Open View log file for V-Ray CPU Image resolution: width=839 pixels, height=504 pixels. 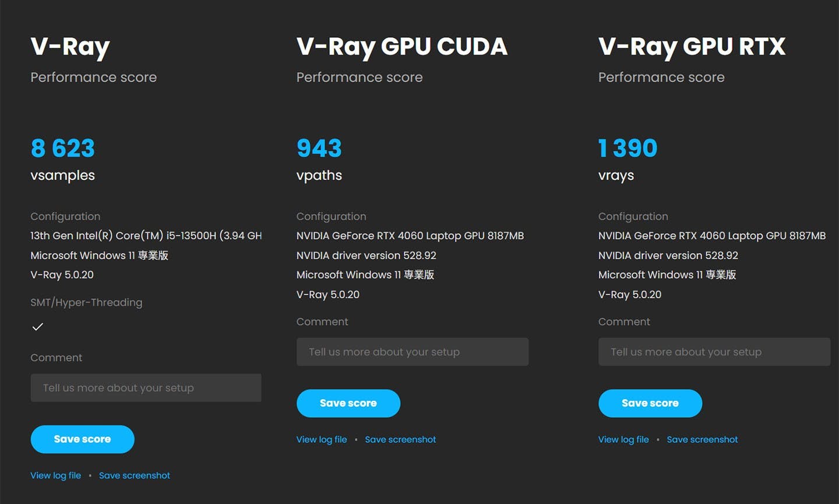click(56, 475)
